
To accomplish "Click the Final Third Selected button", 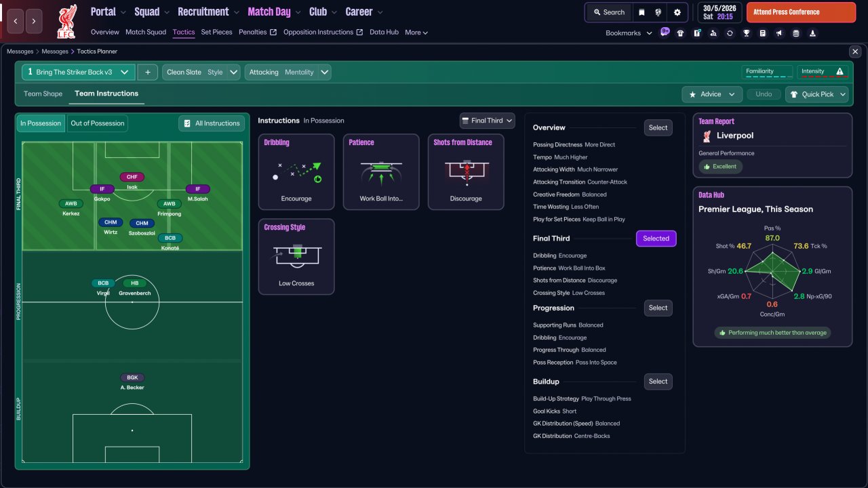I will pyautogui.click(x=656, y=239).
